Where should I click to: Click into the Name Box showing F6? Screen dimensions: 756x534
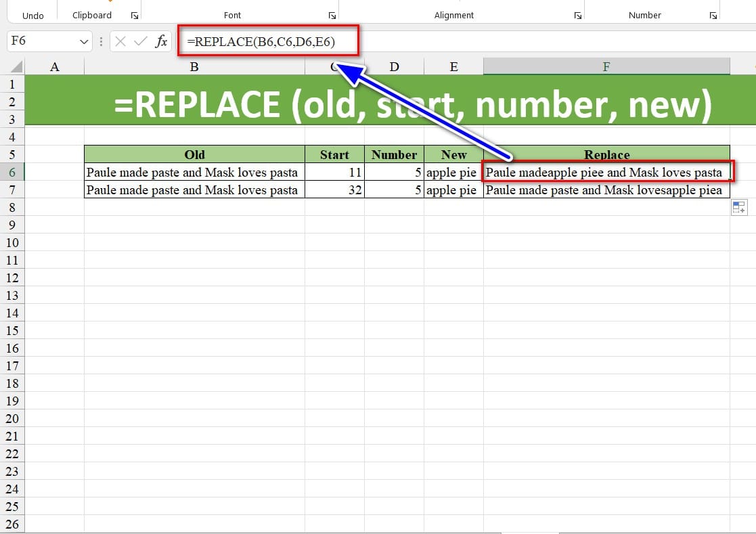41,42
